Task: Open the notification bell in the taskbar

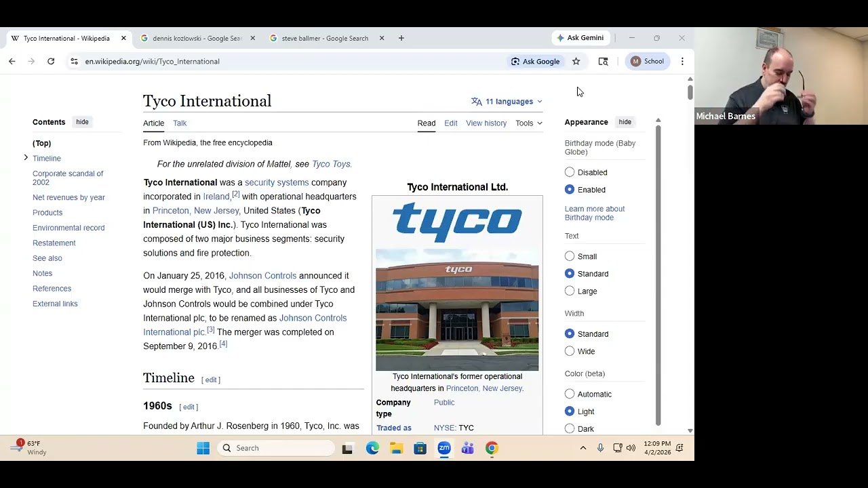Action: pyautogui.click(x=679, y=448)
